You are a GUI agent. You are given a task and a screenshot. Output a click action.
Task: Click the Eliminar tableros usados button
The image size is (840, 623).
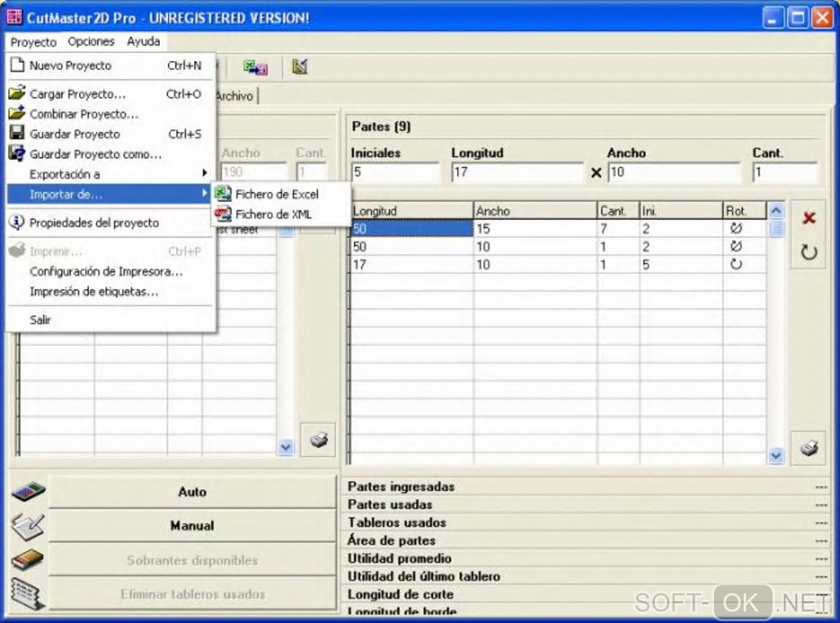coord(192,594)
